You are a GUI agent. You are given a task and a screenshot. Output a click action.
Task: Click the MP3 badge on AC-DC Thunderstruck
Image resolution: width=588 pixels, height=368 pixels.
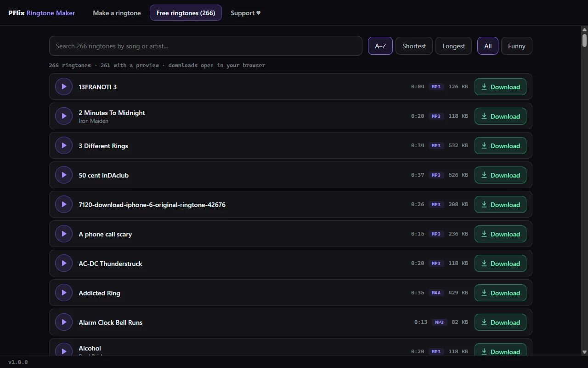click(x=436, y=263)
